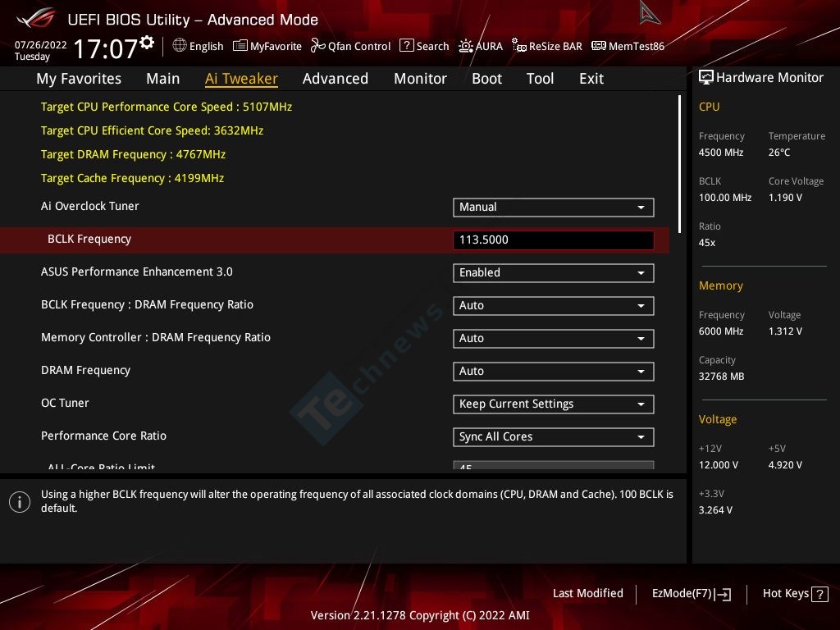Screen dimensions: 840x630
Task: Click the BCLK Frequency input field
Action: click(554, 240)
